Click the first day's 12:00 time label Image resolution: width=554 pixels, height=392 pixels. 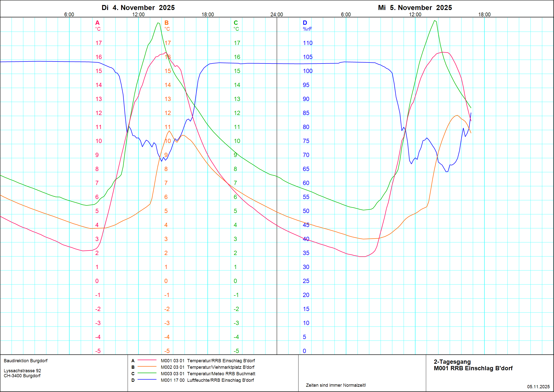click(x=138, y=14)
